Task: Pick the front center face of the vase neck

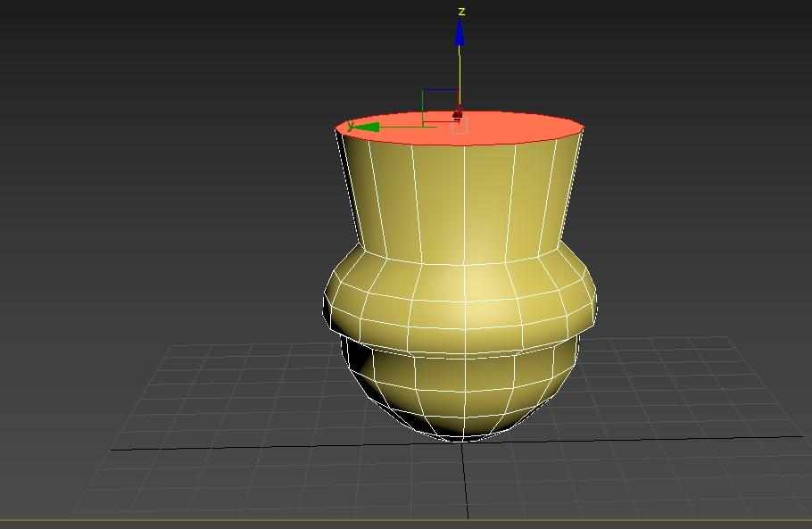Action: click(x=488, y=201)
